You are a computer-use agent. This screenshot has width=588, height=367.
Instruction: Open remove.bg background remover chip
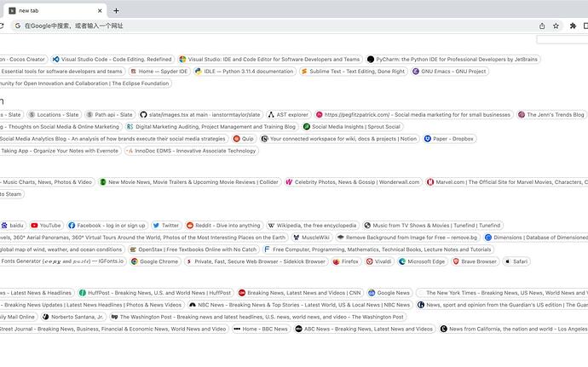[407, 238]
